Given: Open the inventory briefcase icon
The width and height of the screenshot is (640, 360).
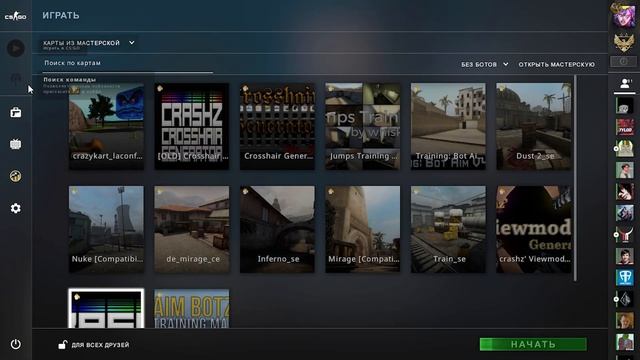Looking at the screenshot, I should 16,112.
